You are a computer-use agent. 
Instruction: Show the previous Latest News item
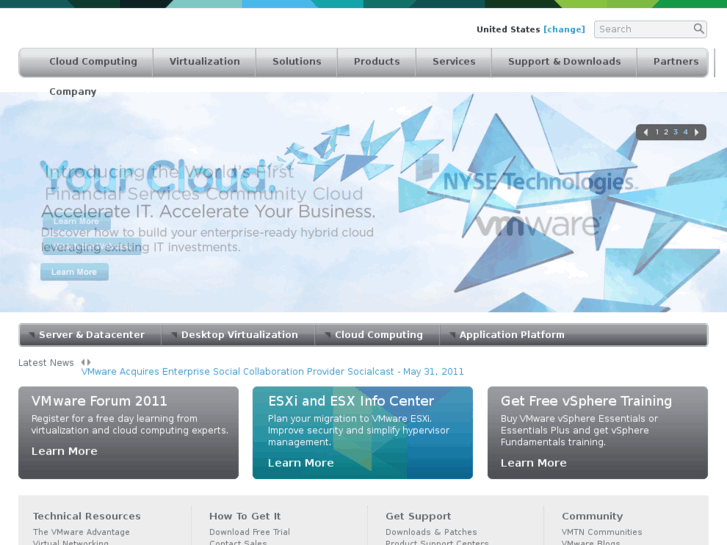click(x=83, y=362)
